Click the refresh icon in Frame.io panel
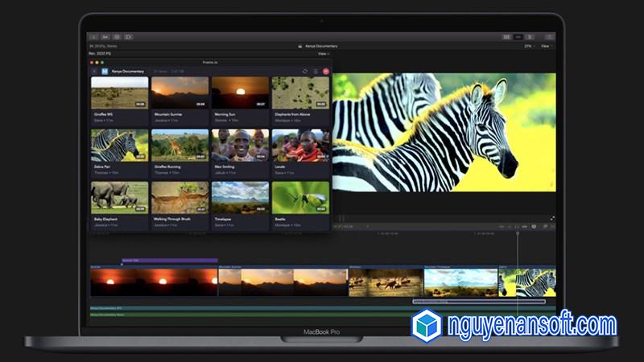 (x=305, y=71)
